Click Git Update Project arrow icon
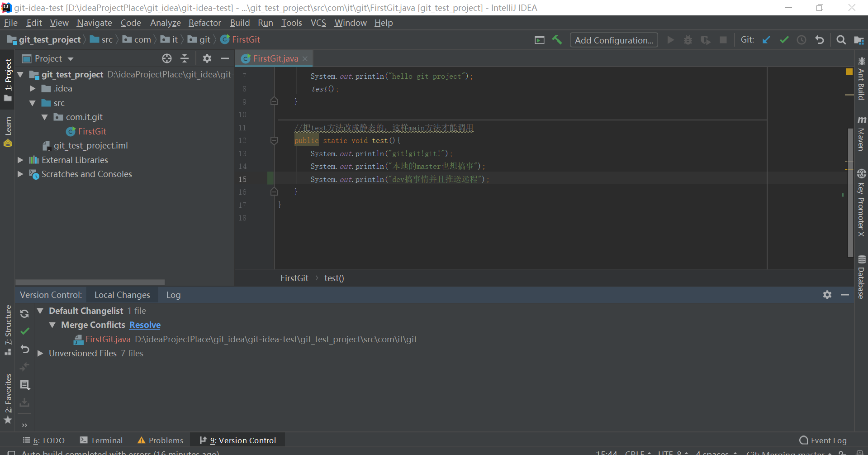868x455 pixels. [766, 40]
